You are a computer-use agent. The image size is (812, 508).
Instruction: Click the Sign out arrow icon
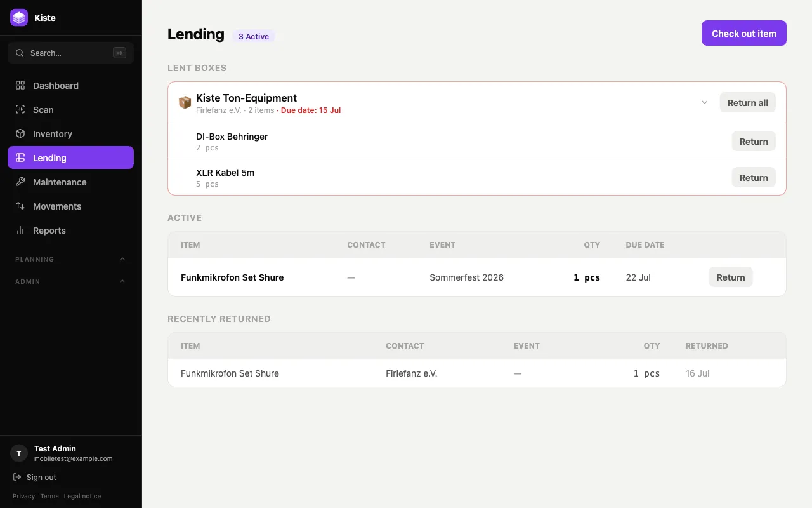pyautogui.click(x=17, y=477)
